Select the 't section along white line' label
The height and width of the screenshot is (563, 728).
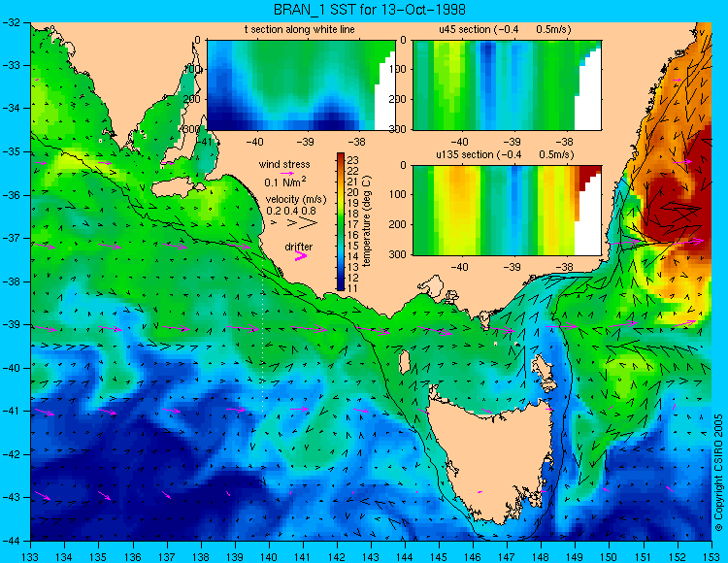(x=300, y=29)
